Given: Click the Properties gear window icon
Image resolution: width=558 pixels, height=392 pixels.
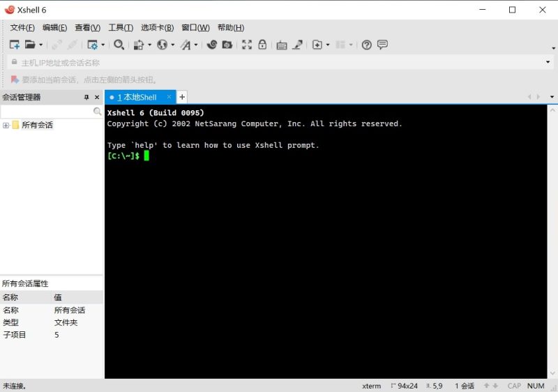Looking at the screenshot, I should 93,45.
